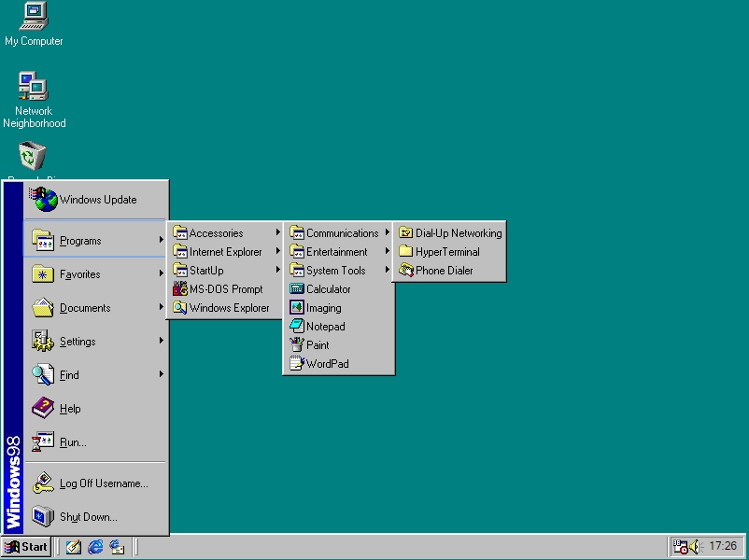The image size is (749, 560).
Task: Expand the System Tools submenu
Action: (339, 271)
